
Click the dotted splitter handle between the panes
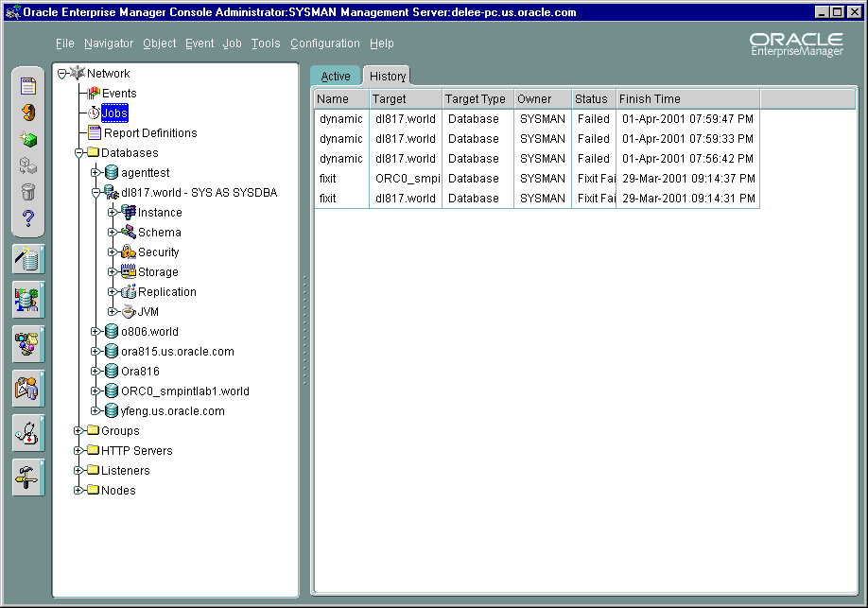coord(304,331)
